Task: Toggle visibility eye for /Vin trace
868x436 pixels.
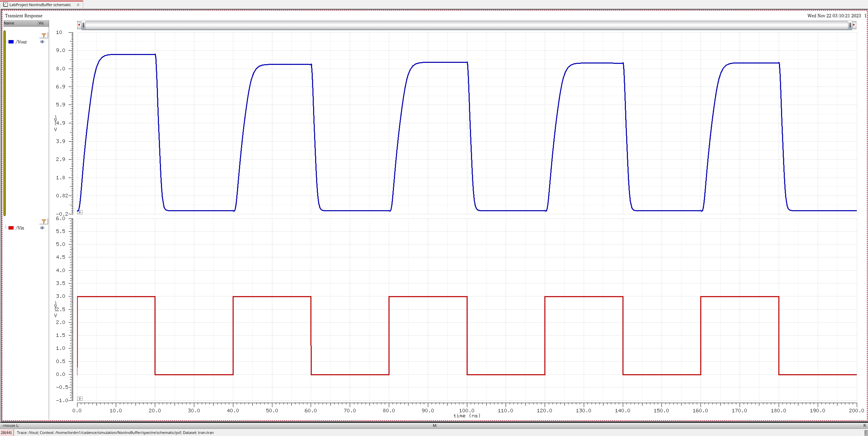Action: (42, 228)
